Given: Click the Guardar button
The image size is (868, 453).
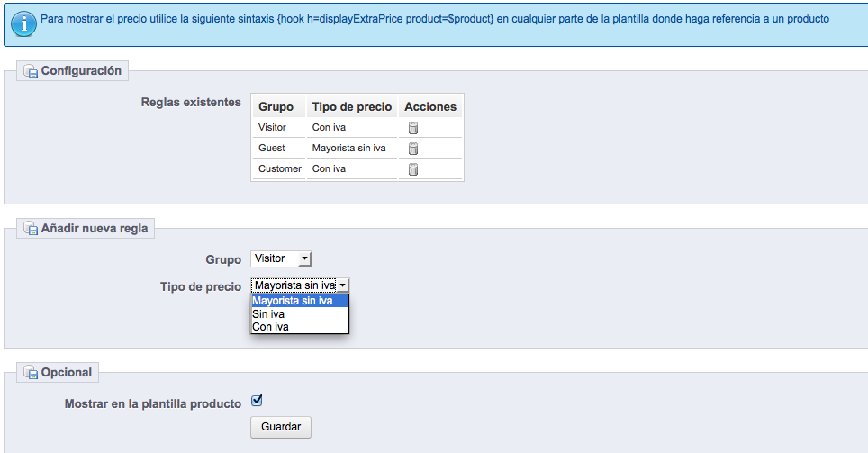Looking at the screenshot, I should 281,427.
